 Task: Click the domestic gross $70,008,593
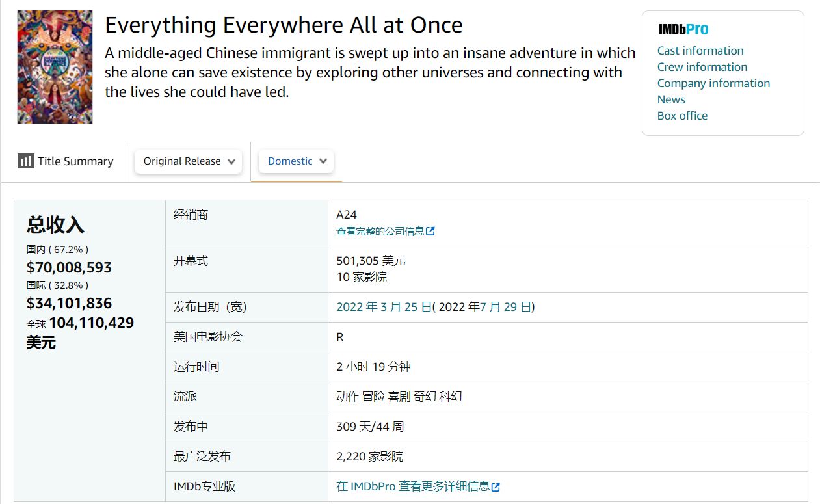coord(69,267)
